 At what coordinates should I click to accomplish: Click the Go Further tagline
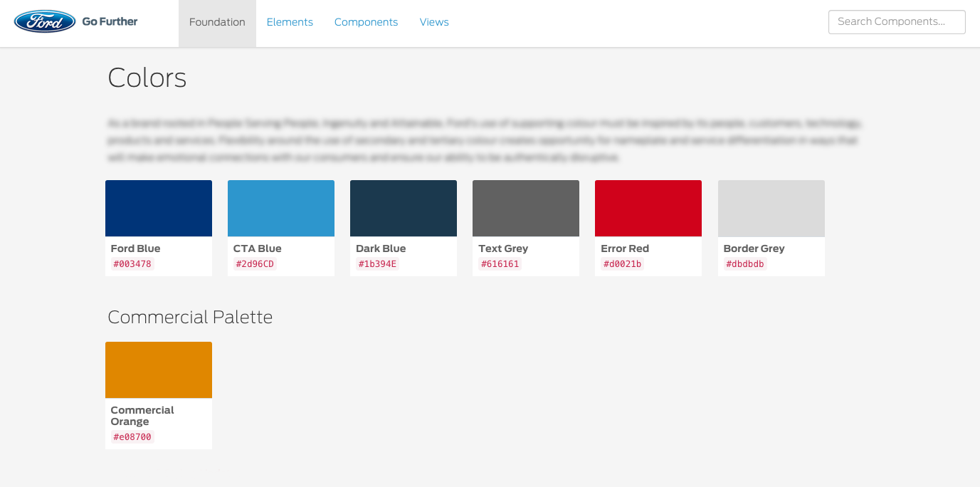(110, 21)
